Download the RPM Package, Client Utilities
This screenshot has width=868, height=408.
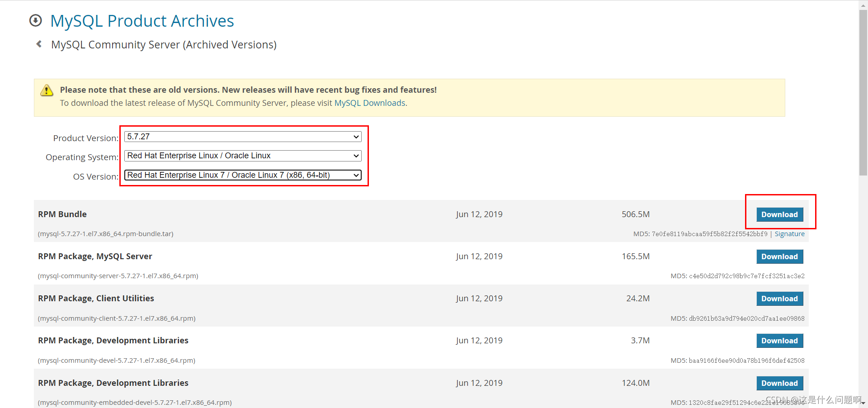pos(779,299)
